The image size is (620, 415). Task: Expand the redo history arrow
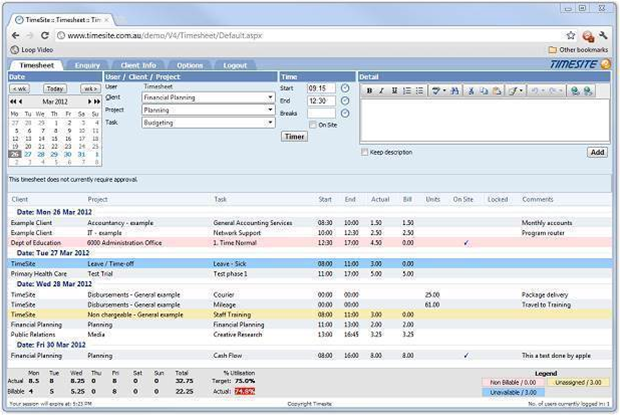561,91
